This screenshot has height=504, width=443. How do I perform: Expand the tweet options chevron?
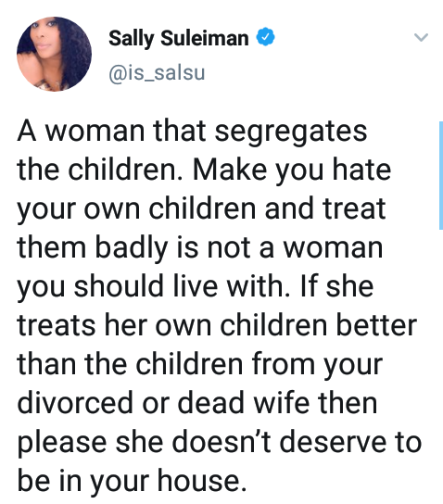[421, 37]
